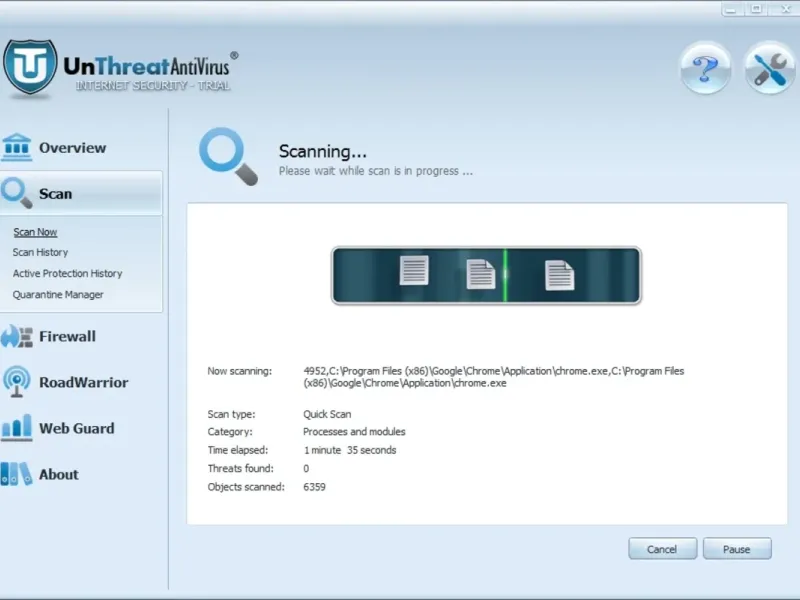Click the Scan magnifier icon in sidebar
The height and width of the screenshot is (600, 800).
(16, 193)
